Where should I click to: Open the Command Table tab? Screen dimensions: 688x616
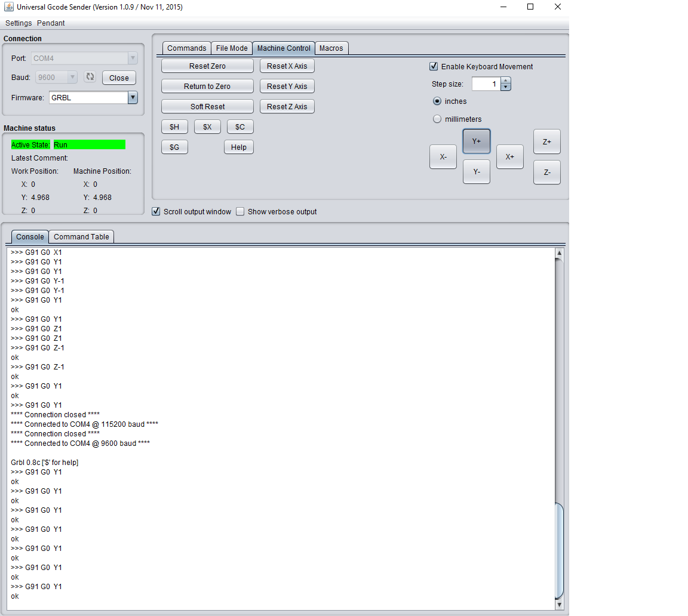point(81,237)
